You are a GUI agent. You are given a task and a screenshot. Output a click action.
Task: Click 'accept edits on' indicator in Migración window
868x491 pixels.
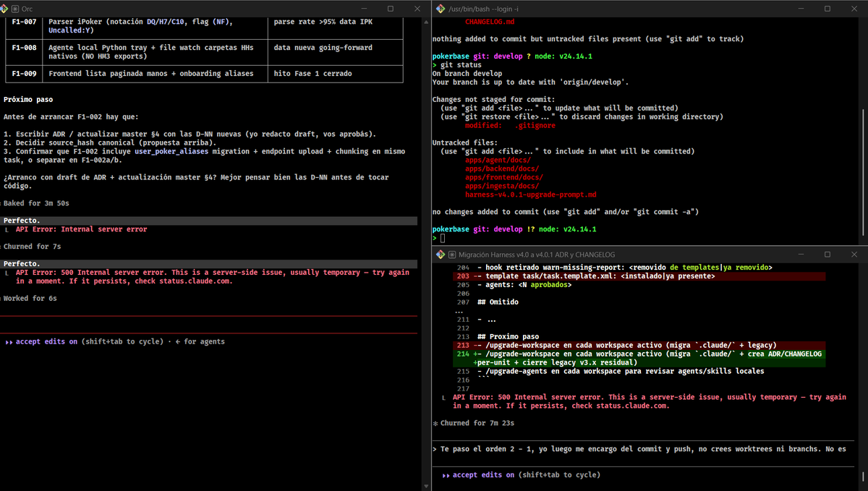pyautogui.click(x=483, y=475)
